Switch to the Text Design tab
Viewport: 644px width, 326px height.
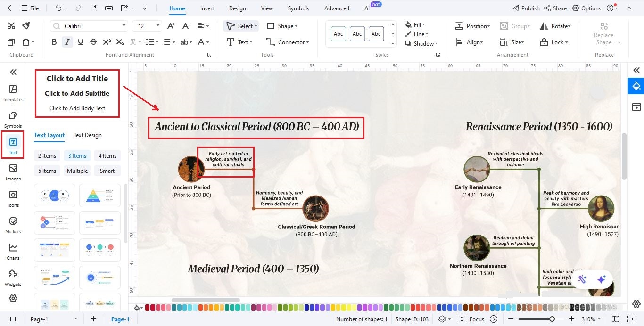(x=88, y=135)
